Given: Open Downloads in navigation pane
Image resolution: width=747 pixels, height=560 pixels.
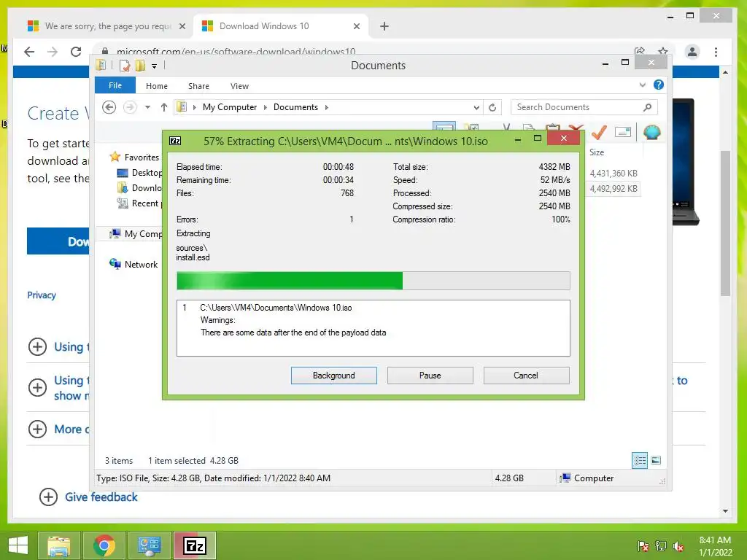Looking at the screenshot, I should [139, 187].
